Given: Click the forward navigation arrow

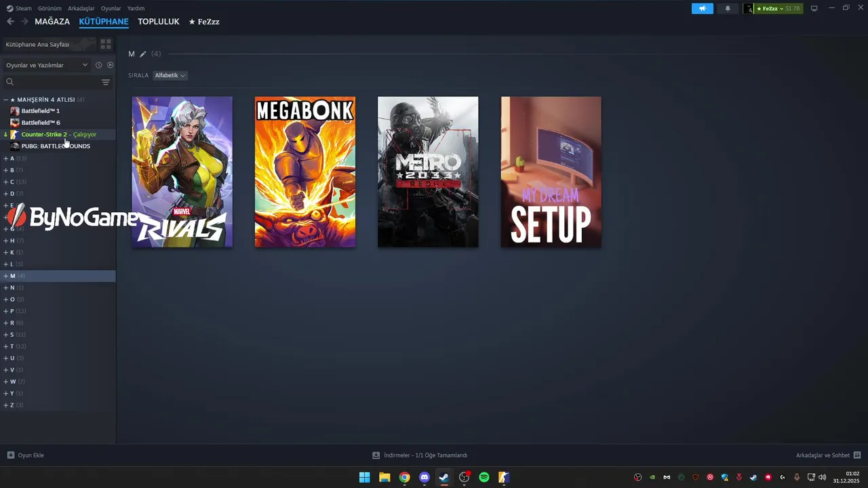Looking at the screenshot, I should coord(24,22).
